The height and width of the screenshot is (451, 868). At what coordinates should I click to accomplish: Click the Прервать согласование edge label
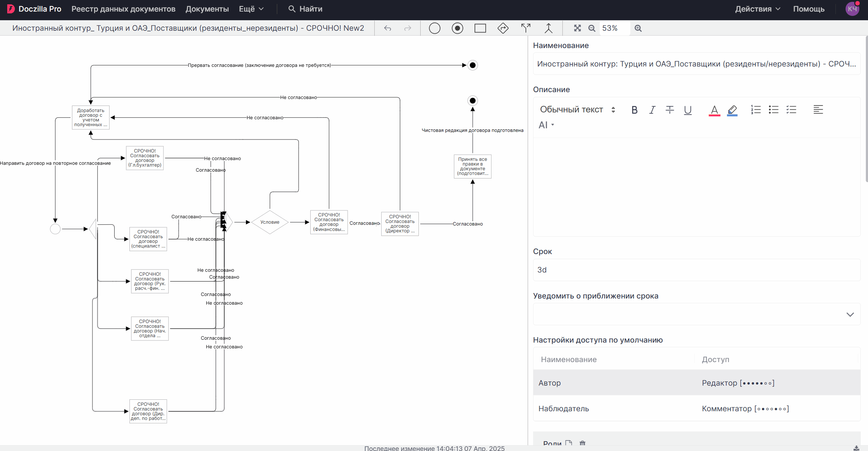259,65
